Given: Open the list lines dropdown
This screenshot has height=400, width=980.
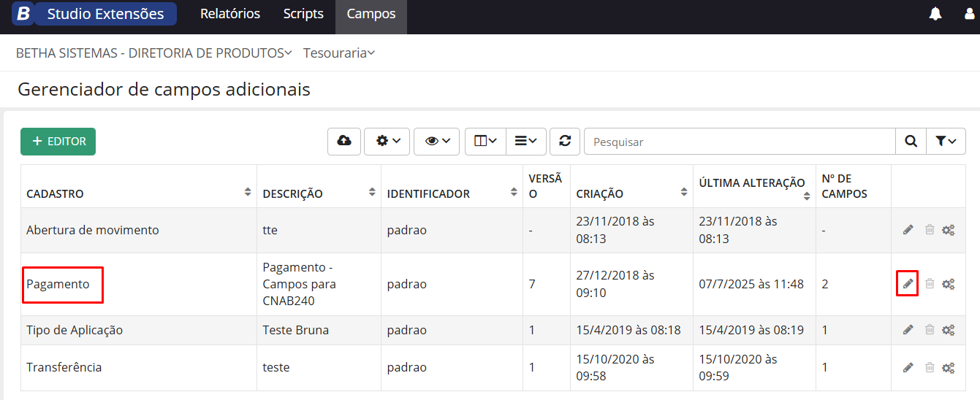Looking at the screenshot, I should (526, 142).
